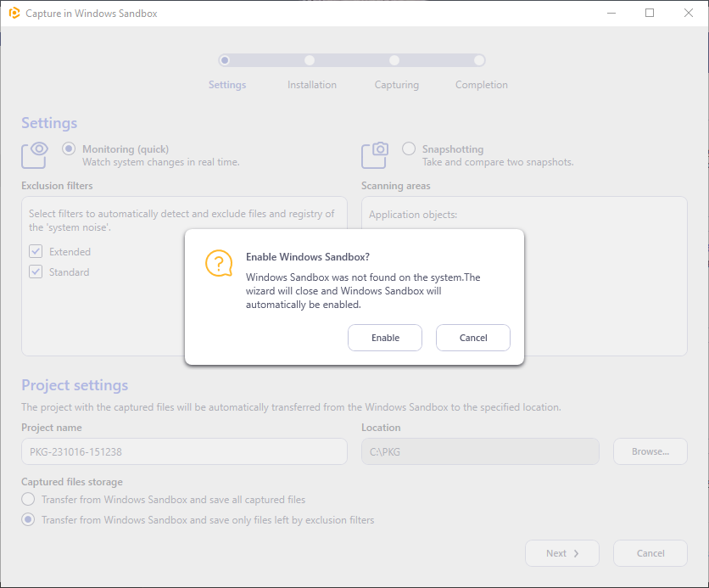This screenshot has width=709, height=588.
Task: Click the 'Exclusion filters' label
Action: [57, 186]
